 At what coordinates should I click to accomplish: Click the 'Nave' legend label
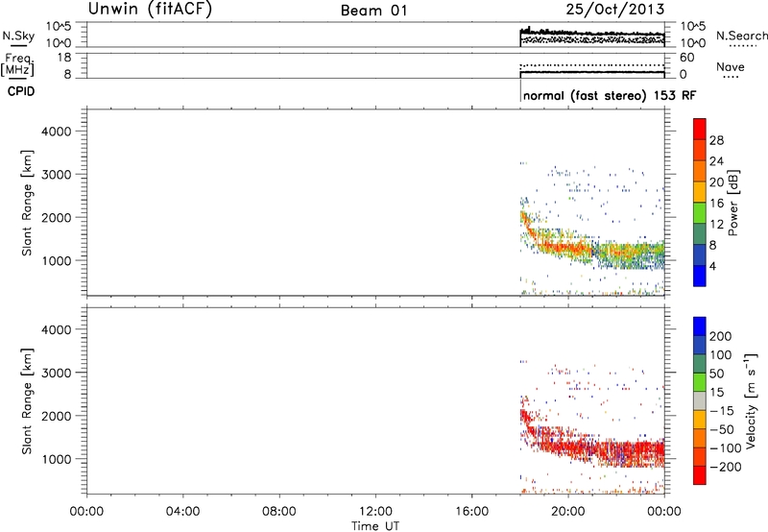(x=730, y=67)
